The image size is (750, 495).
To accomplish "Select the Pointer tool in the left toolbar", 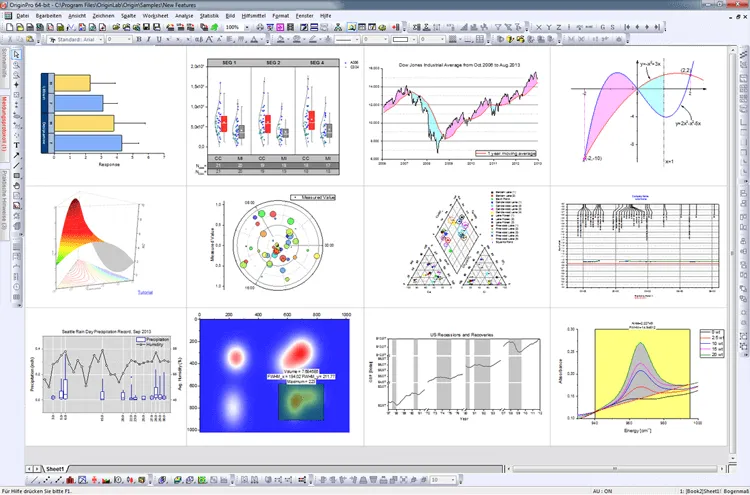I will tap(16, 55).
